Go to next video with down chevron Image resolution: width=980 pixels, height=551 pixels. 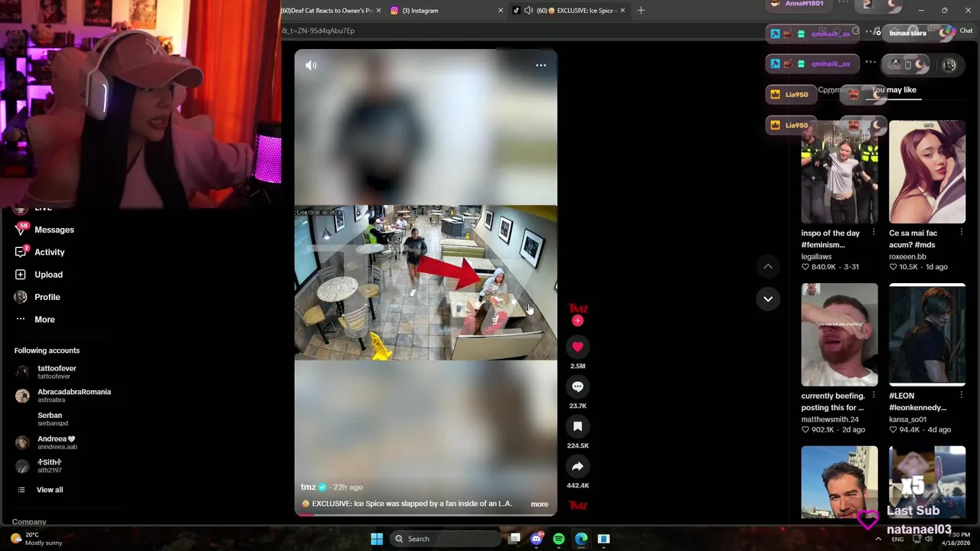click(768, 299)
